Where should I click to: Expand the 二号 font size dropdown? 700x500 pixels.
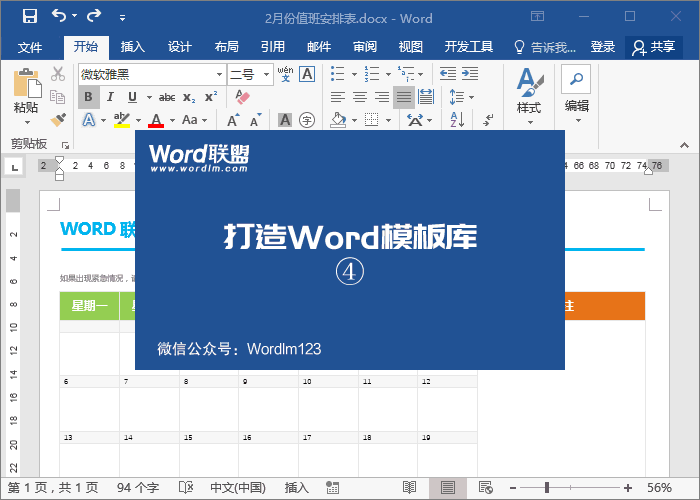tap(266, 74)
